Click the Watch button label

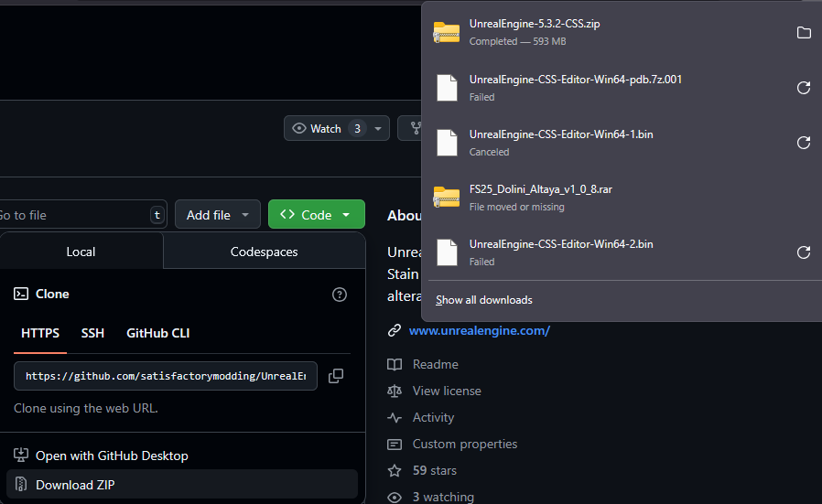click(x=326, y=128)
